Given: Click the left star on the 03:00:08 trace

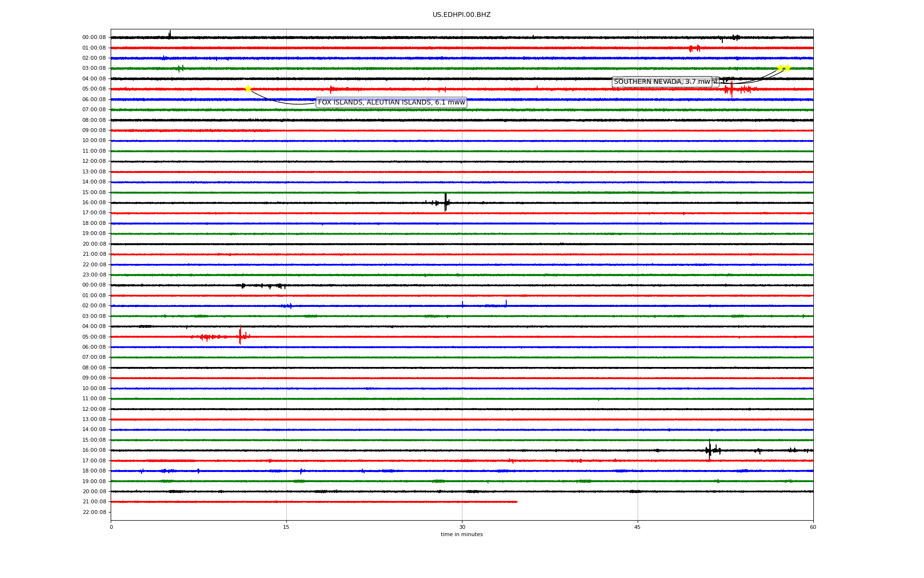Looking at the screenshot, I should (780, 68).
